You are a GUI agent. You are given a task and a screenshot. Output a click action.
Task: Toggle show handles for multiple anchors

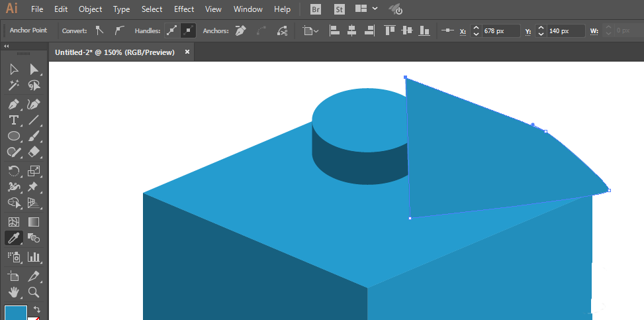(172, 30)
